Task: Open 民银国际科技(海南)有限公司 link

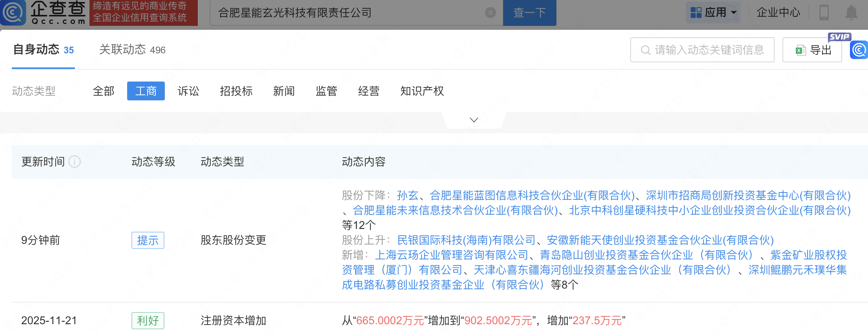Action: (466, 240)
